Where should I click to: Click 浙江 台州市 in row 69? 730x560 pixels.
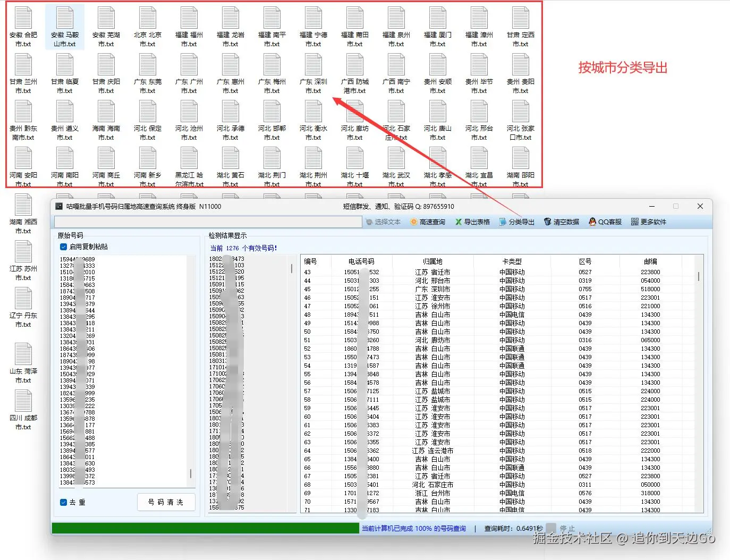(x=432, y=493)
